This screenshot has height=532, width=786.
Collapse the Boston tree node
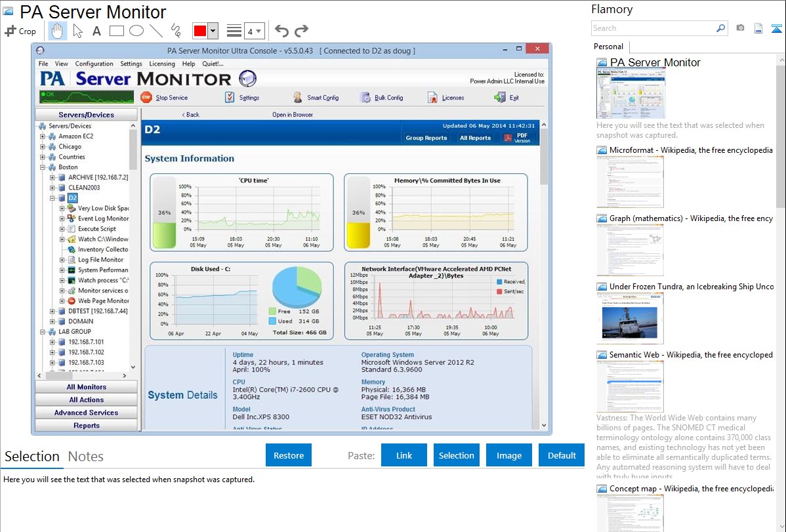[x=43, y=167]
